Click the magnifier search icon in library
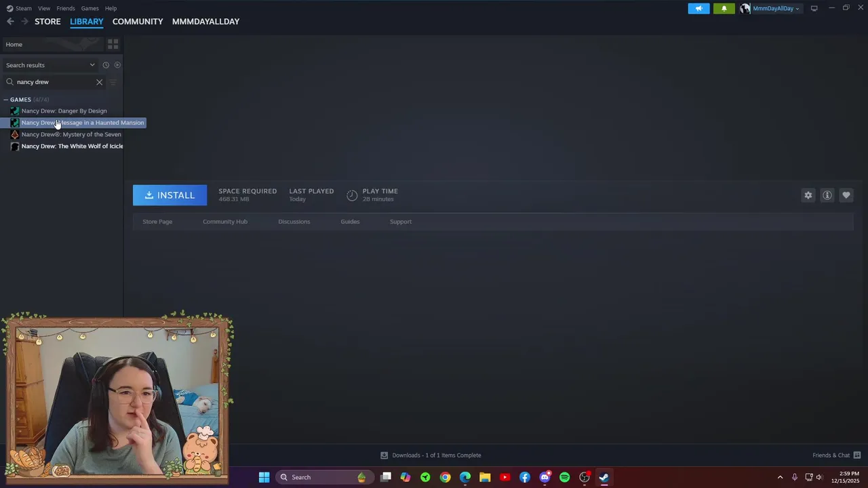The width and height of the screenshot is (868, 488). [9, 82]
